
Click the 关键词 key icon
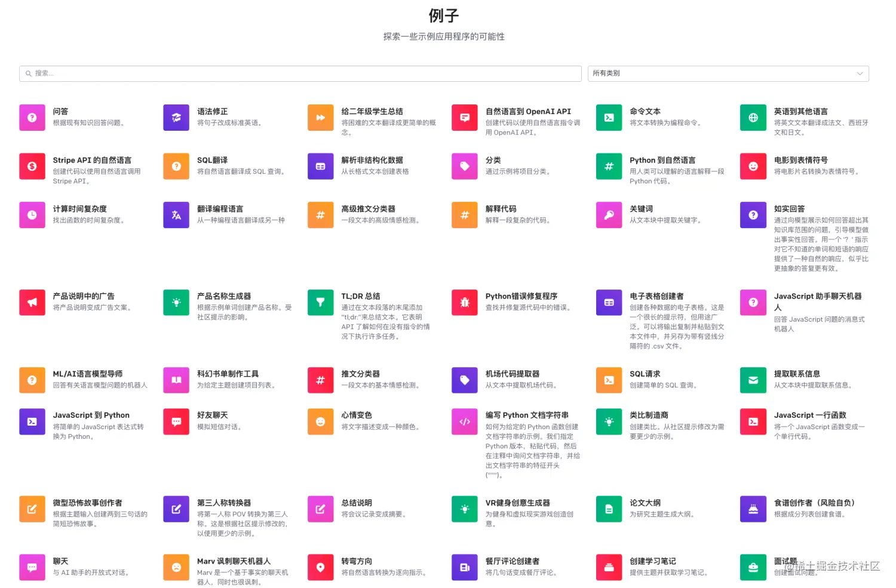[609, 215]
